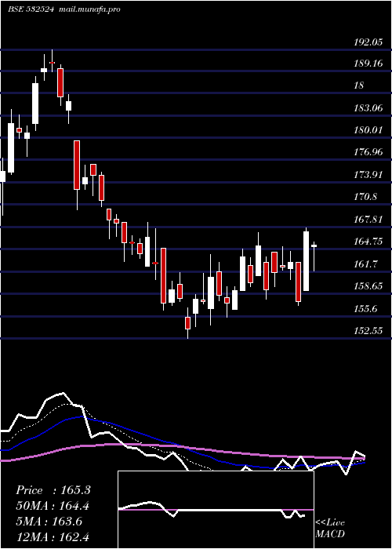
Task: Click the 161.7 price level label
Action: [x=366, y=264]
